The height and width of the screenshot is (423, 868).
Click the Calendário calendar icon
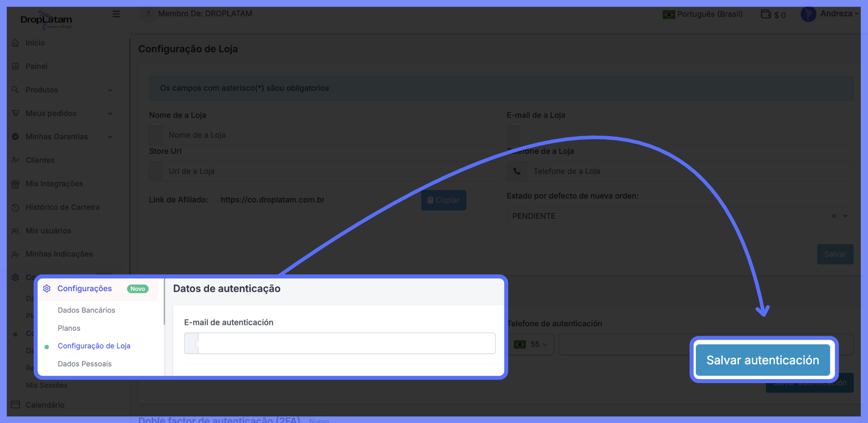click(16, 404)
